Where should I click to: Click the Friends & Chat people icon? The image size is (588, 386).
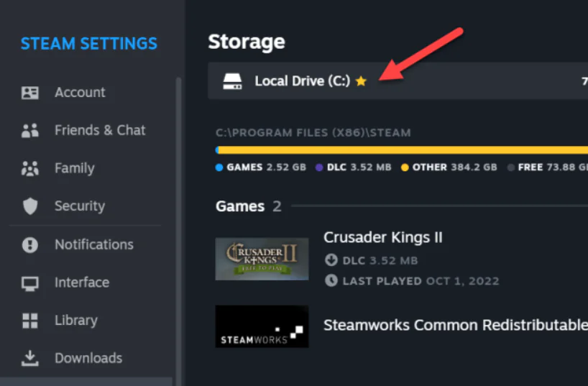click(29, 131)
